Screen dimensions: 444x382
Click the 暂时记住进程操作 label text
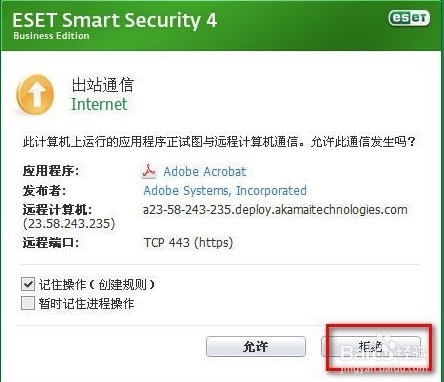pyautogui.click(x=86, y=303)
